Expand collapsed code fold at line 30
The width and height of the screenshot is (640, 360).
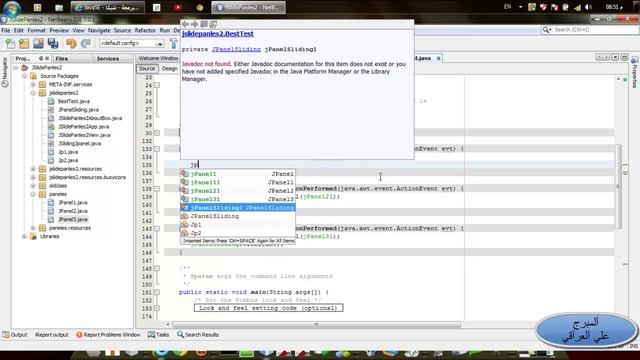tap(157, 133)
